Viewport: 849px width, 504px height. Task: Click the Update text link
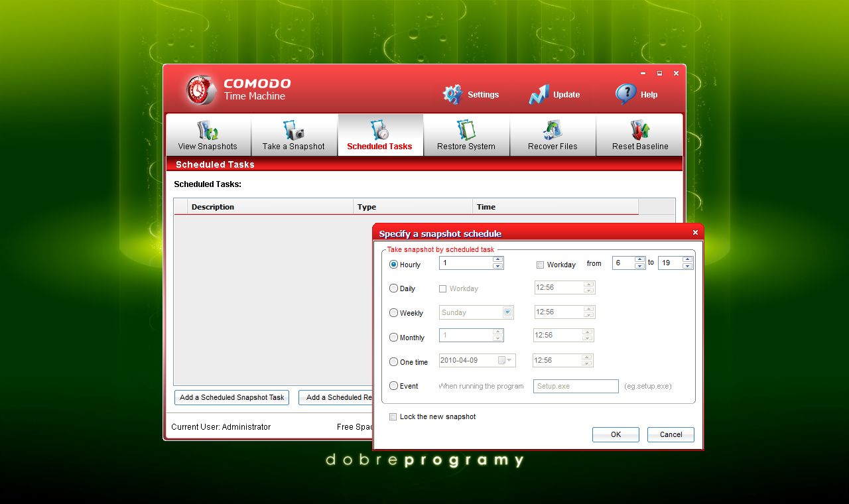pos(566,95)
